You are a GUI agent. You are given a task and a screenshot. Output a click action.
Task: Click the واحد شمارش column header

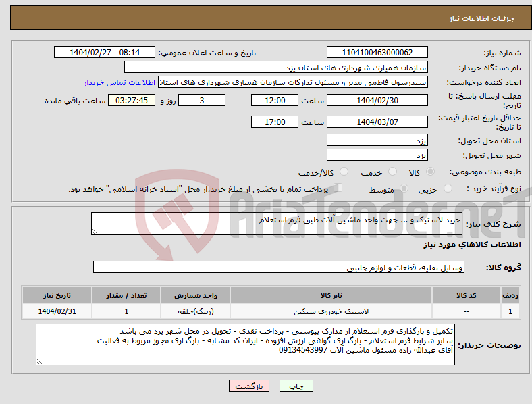pyautogui.click(x=196, y=295)
